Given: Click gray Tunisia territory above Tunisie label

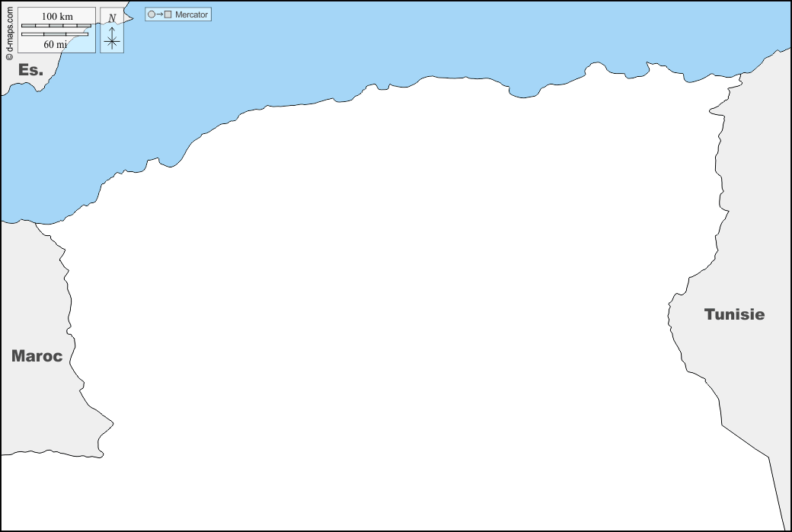Looking at the screenshot, I should coord(754,190).
